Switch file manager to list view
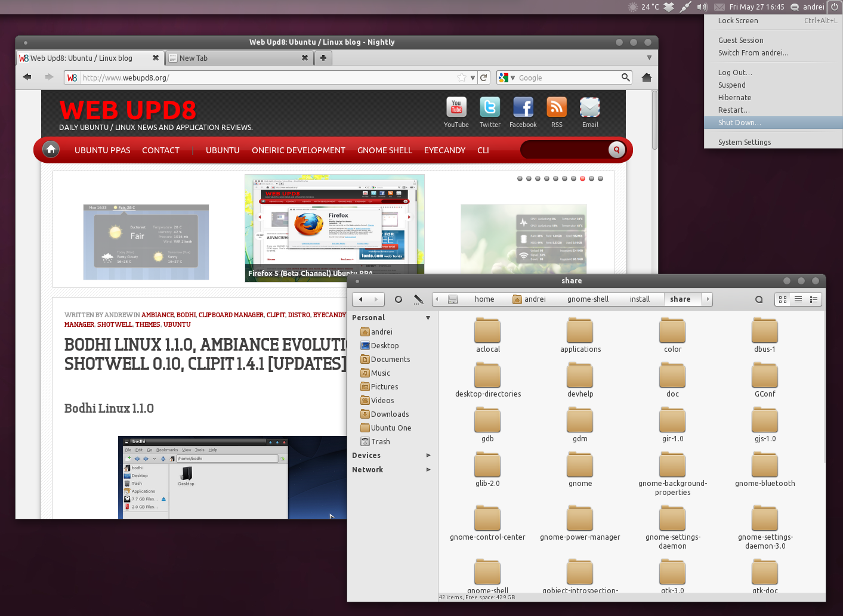Viewport: 843px width, 616px height. 798,299
